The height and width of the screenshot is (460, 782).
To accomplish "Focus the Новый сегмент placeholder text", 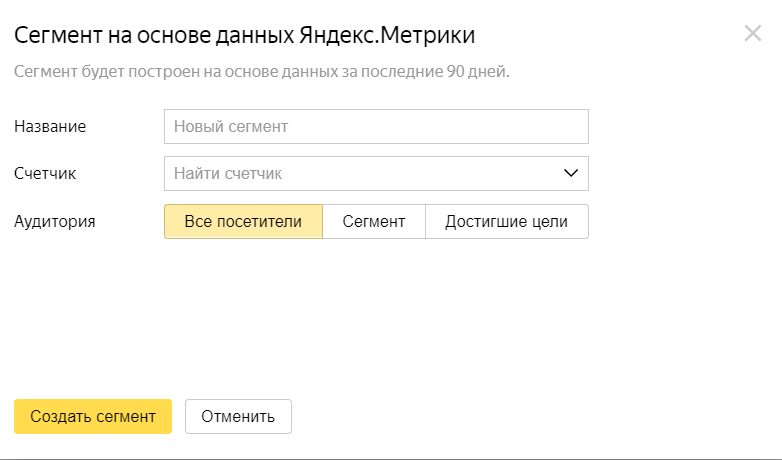I will coord(231,126).
